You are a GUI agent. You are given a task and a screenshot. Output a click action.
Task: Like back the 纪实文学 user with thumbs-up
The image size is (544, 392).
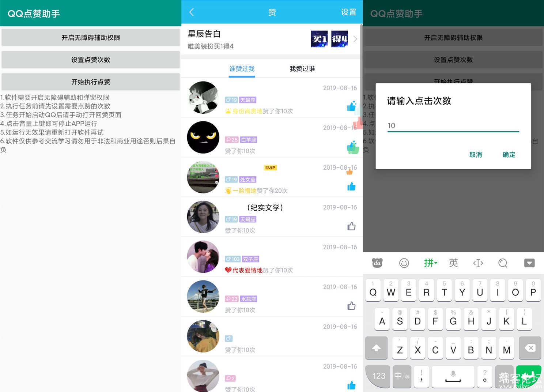pyautogui.click(x=351, y=226)
